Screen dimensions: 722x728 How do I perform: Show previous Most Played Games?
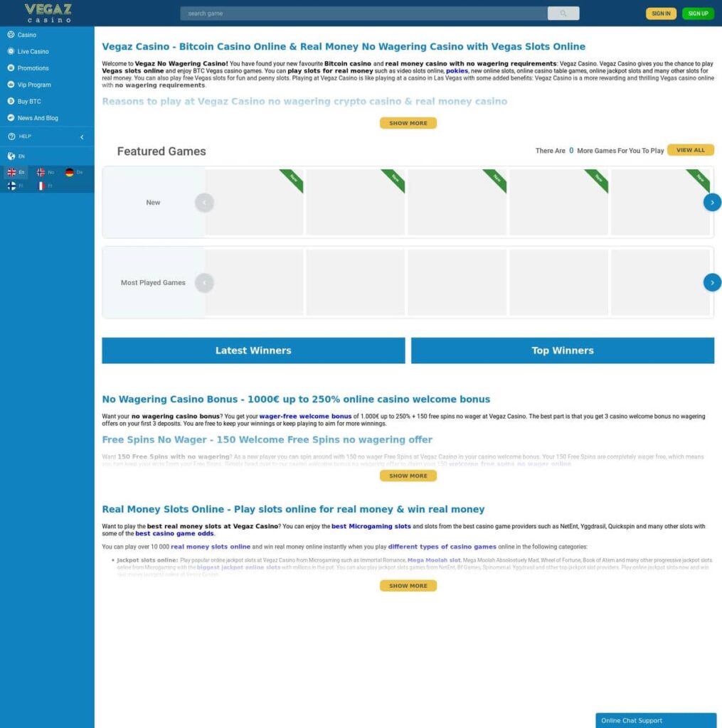[x=204, y=282]
